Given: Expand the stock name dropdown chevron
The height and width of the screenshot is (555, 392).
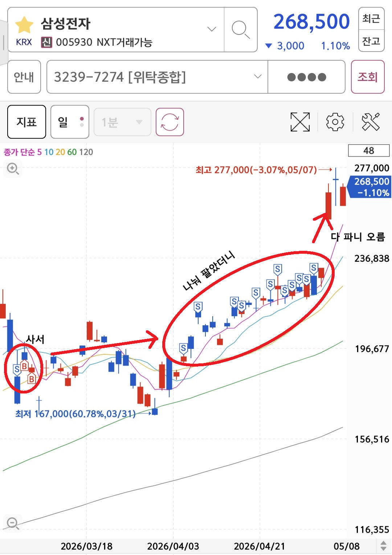Looking at the screenshot, I should point(212,29).
